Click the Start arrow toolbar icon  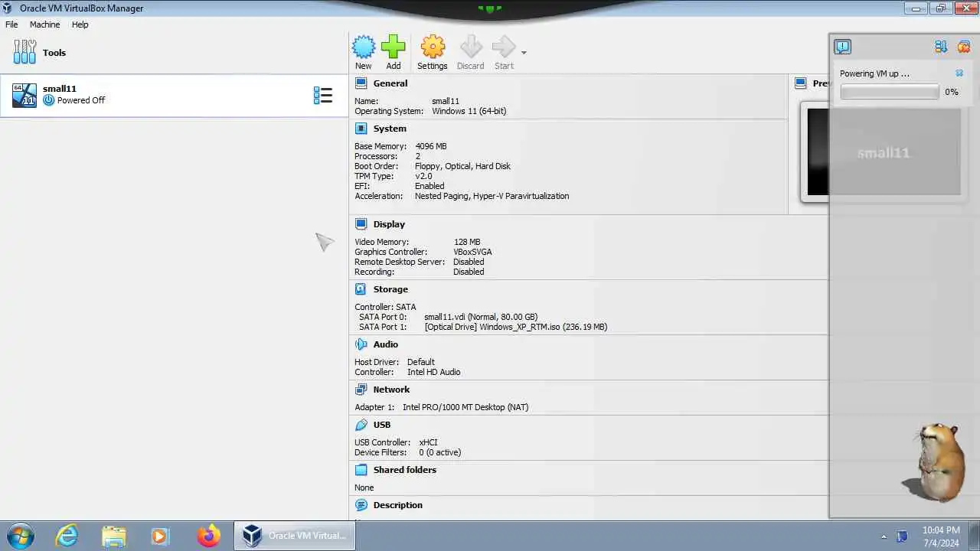[504, 47]
